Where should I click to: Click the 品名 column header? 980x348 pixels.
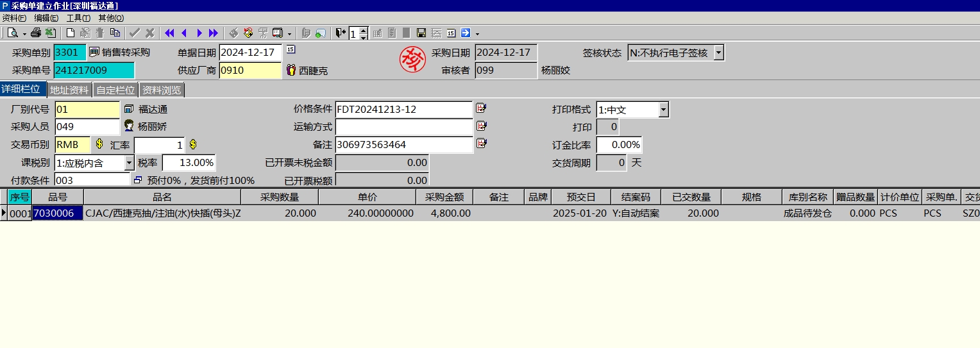pyautogui.click(x=162, y=197)
